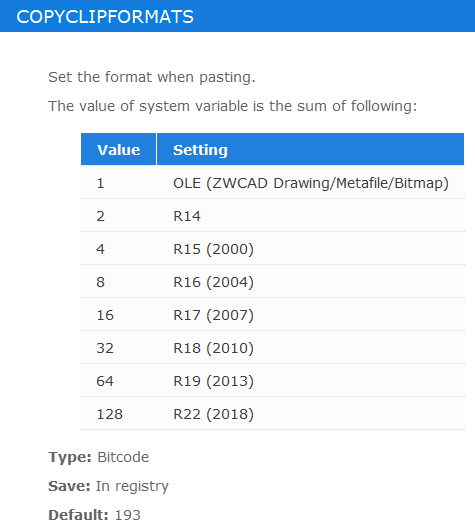Viewport: 475px width, 530px height.
Task: Click the Default: 193 line
Action: 94,515
